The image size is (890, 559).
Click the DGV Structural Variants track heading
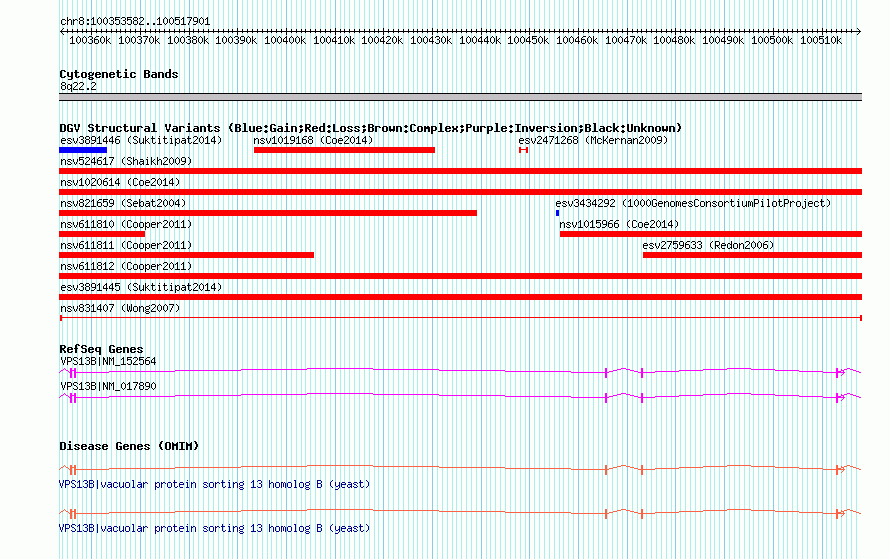tap(370, 128)
